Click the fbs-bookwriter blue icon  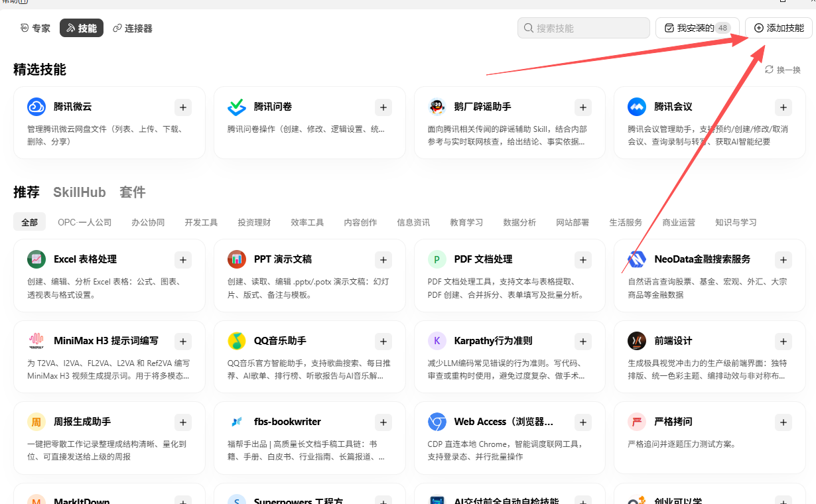tap(237, 422)
